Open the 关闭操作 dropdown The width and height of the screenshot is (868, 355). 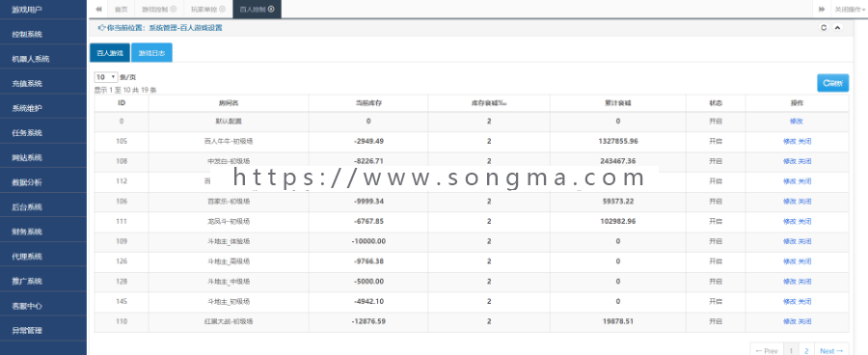[851, 10]
